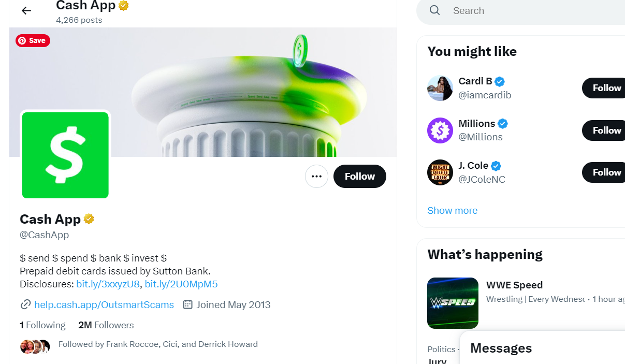Visit the help.cash.app/OutsmartScams link
625x364 pixels.
click(104, 304)
